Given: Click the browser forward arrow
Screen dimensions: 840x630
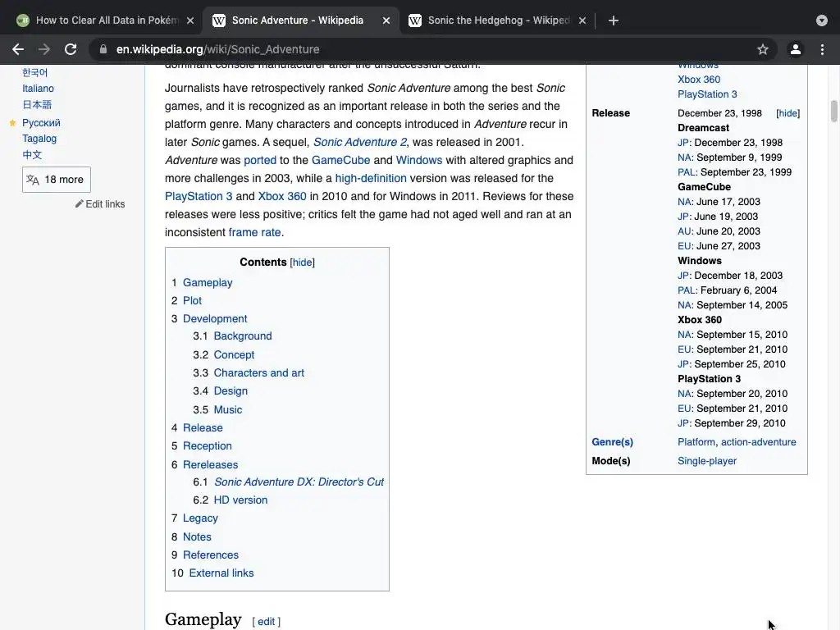Looking at the screenshot, I should point(44,49).
